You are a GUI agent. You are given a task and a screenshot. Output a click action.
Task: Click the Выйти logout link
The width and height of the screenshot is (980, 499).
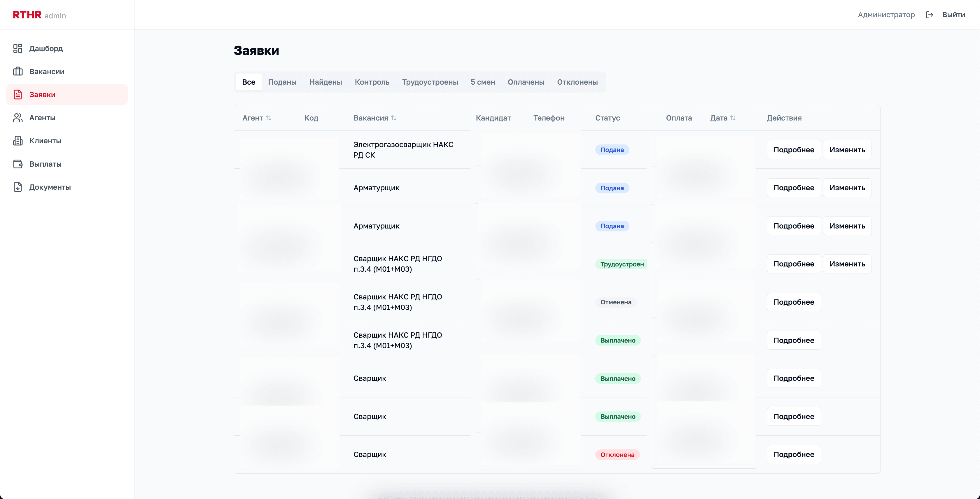(x=953, y=15)
